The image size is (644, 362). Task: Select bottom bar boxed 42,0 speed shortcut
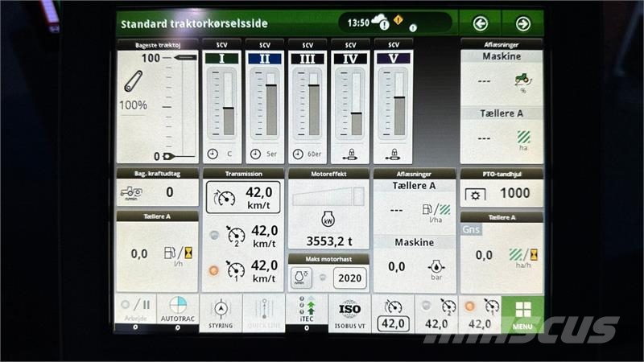393,315
